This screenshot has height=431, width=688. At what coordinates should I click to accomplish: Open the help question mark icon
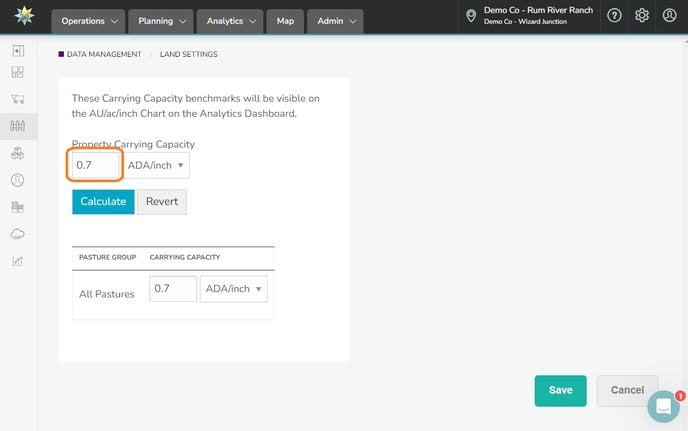[x=614, y=15]
